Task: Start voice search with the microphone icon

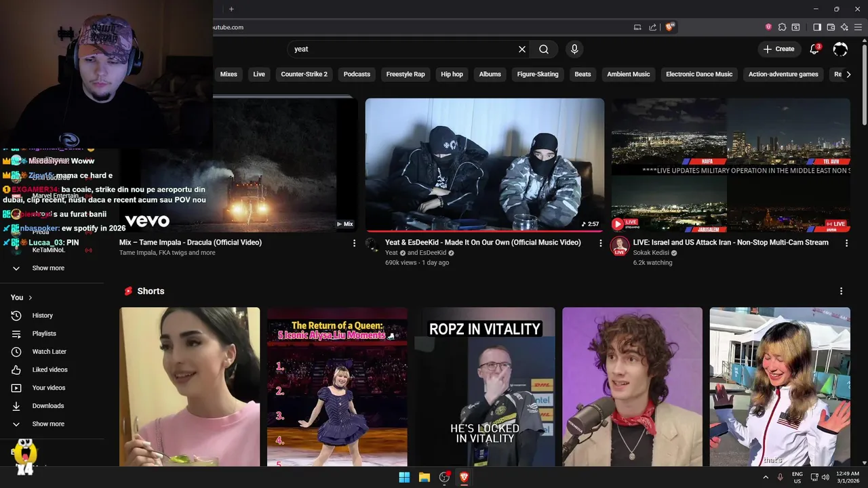Action: click(574, 49)
